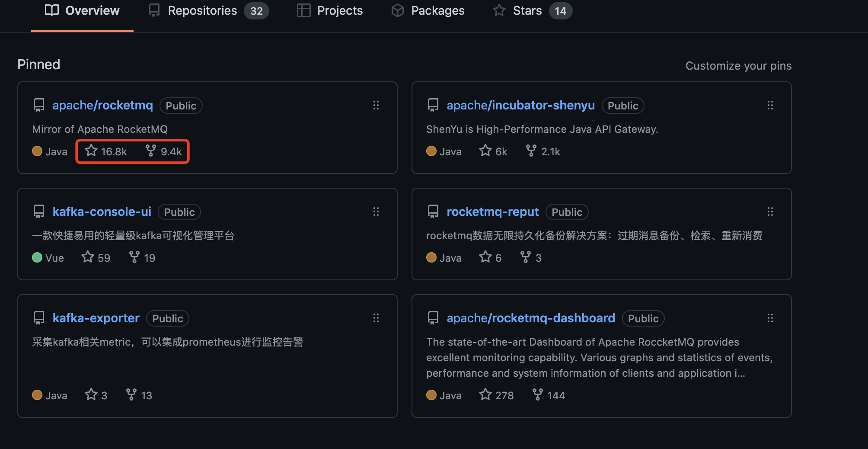Click repo icon beside apache/incubator-shenyu
This screenshot has width=868, height=449.
(x=433, y=105)
